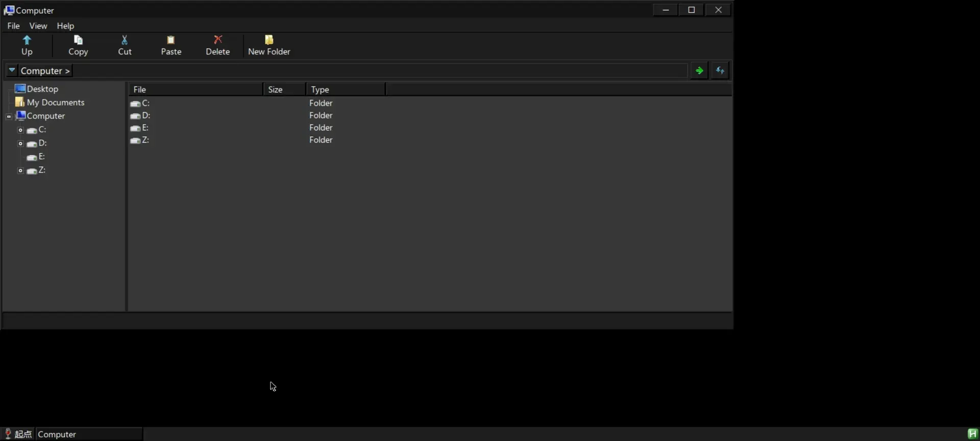Expand the D: drive in tree
This screenshot has height=441, width=980.
20,143
